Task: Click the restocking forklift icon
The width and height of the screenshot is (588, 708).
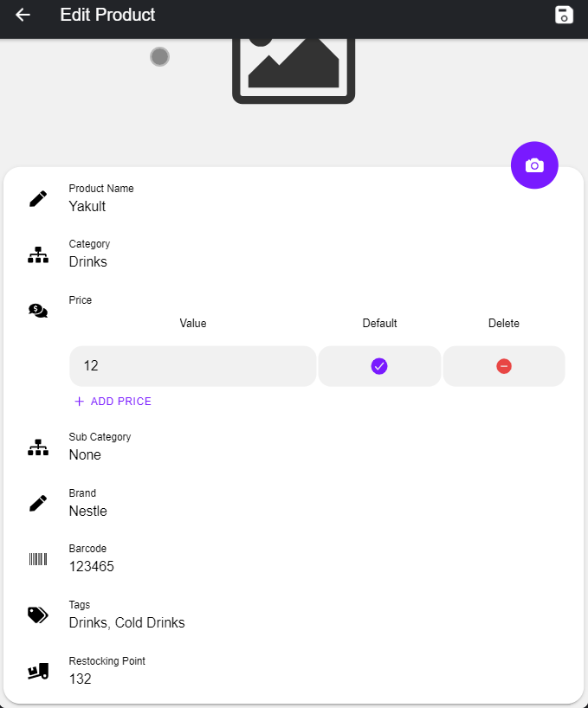Action: coord(38,671)
